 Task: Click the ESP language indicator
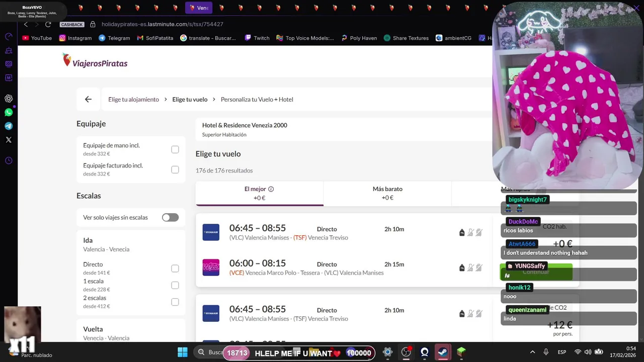562,352
